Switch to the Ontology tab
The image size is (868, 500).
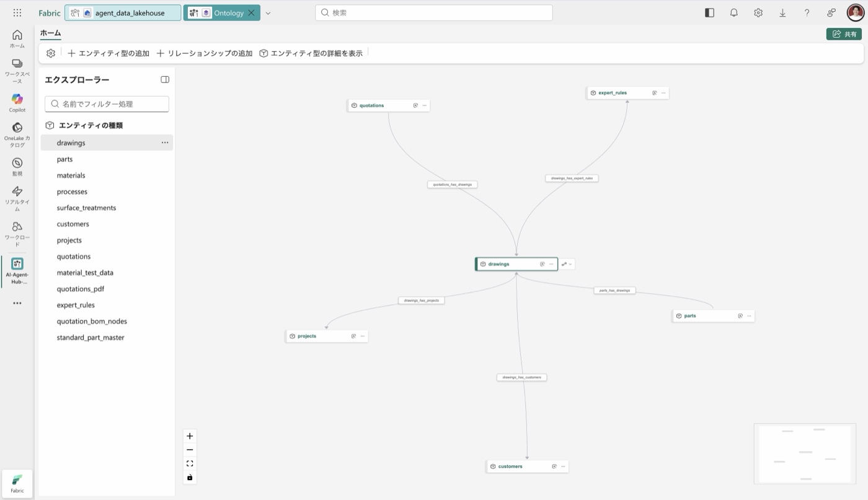[x=221, y=13]
